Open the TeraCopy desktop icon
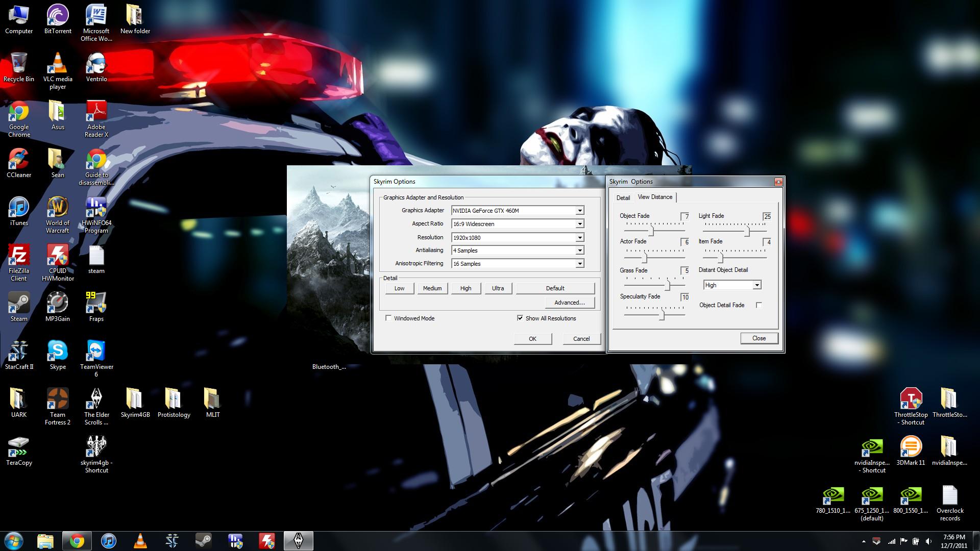The width and height of the screenshot is (980, 551). [19, 450]
